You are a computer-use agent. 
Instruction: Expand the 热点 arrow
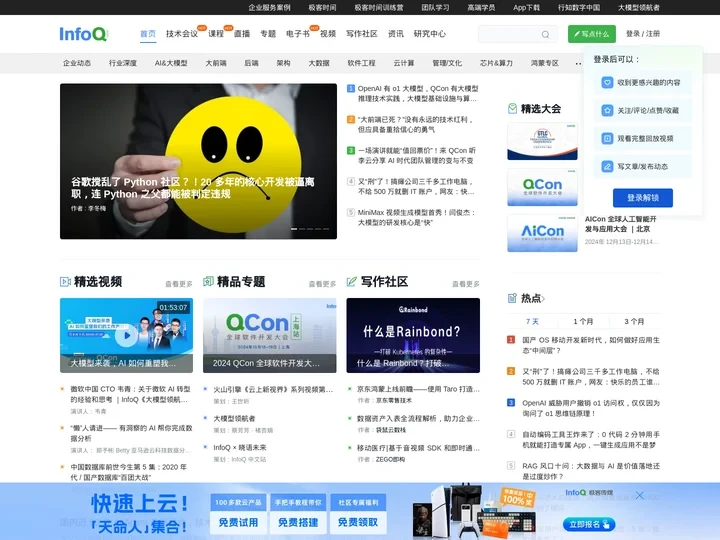point(543,299)
